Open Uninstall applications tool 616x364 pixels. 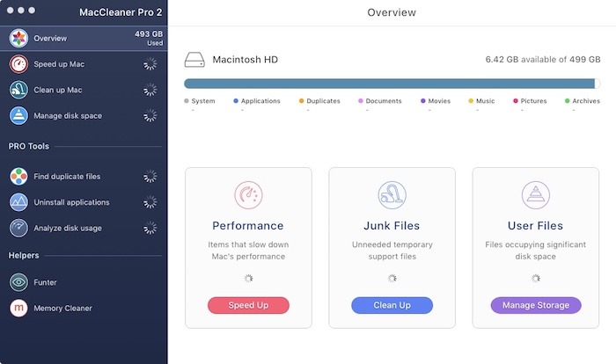coord(84,202)
